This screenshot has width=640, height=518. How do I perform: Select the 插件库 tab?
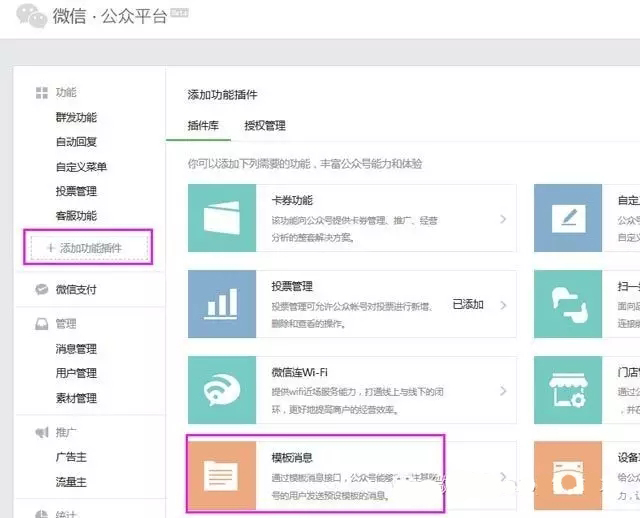pyautogui.click(x=203, y=126)
